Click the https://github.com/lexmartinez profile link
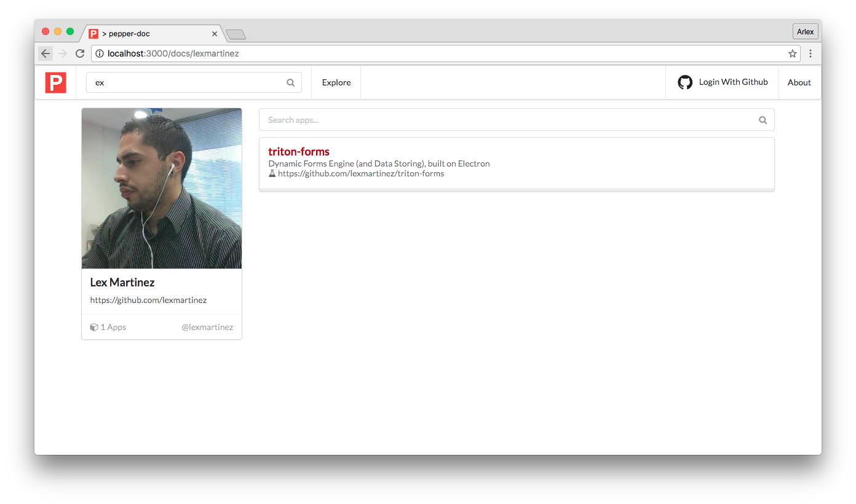The width and height of the screenshot is (856, 504). 148,300
